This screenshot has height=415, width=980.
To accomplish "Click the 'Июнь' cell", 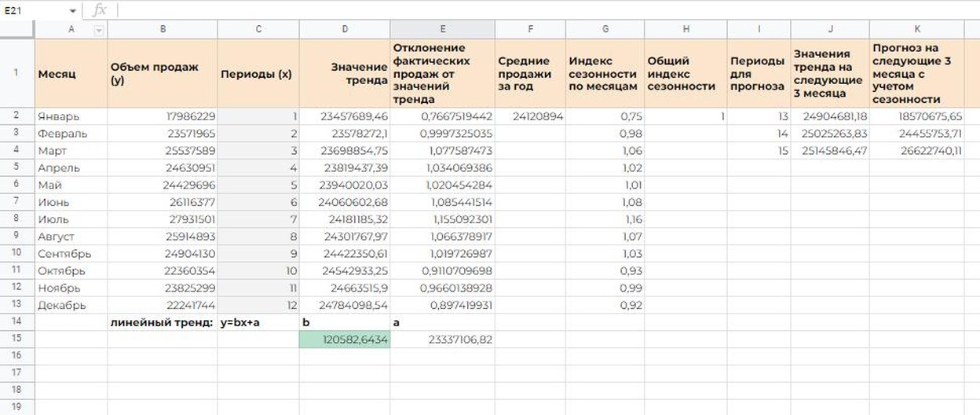I will (x=71, y=202).
